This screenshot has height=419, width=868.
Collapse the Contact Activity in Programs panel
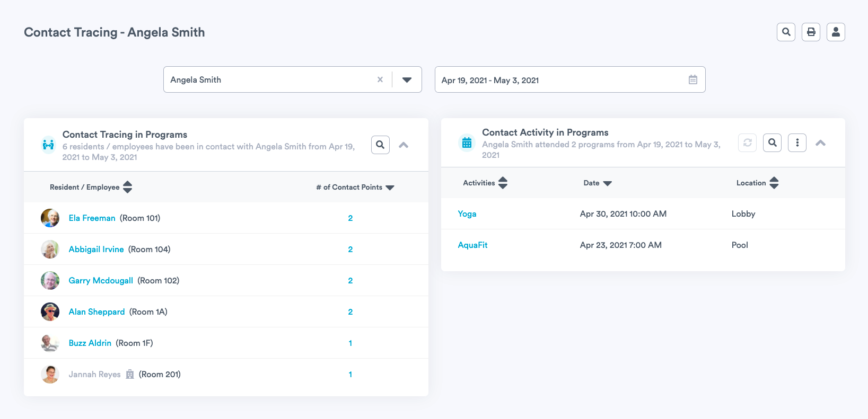pyautogui.click(x=820, y=143)
